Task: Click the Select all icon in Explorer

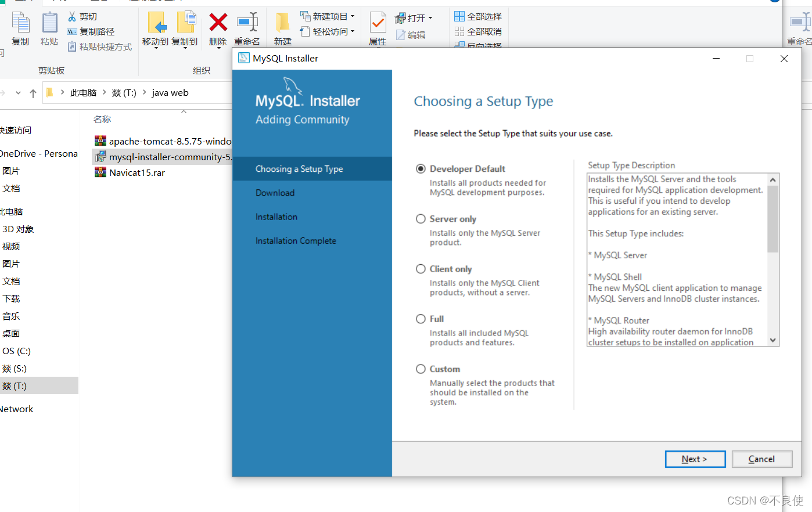Action: [x=459, y=16]
